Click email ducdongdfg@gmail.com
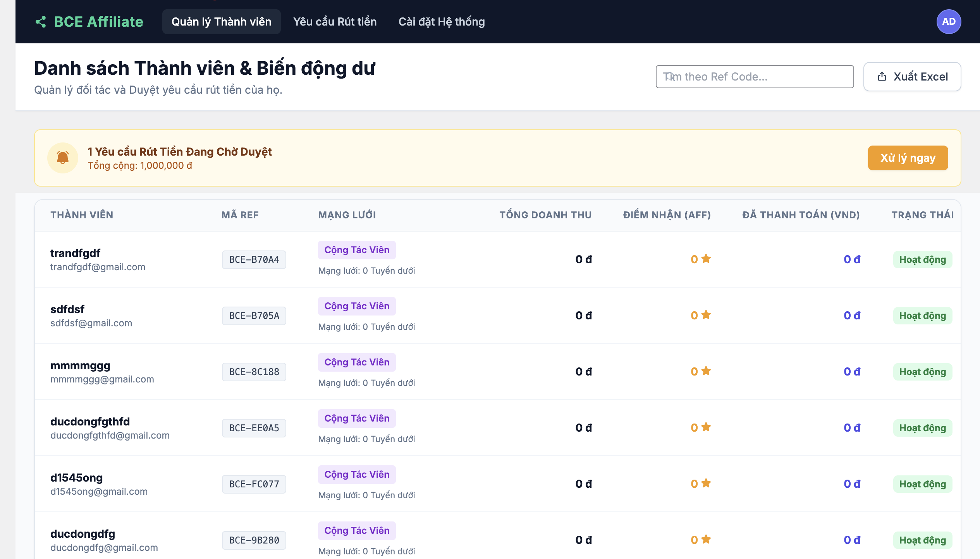This screenshot has width=980, height=559. pos(104,548)
